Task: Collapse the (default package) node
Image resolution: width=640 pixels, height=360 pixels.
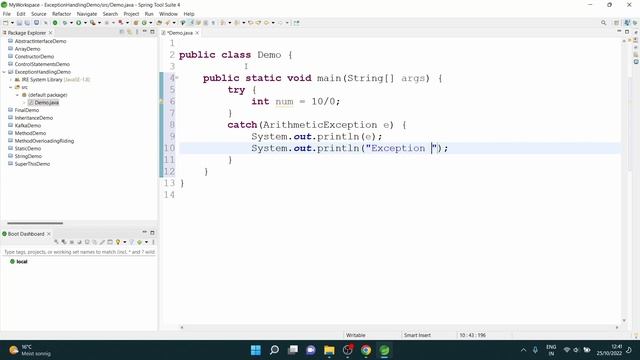Action: coord(18,95)
